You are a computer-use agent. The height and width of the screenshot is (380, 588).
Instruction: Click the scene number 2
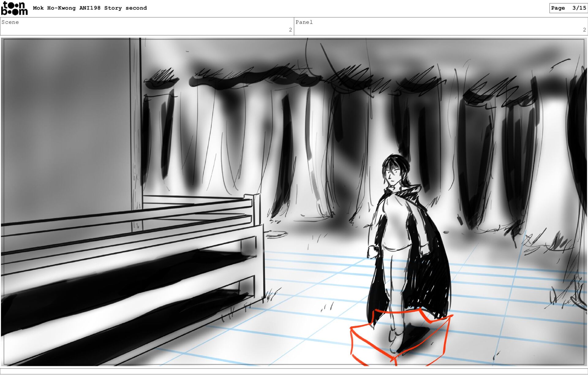click(290, 30)
